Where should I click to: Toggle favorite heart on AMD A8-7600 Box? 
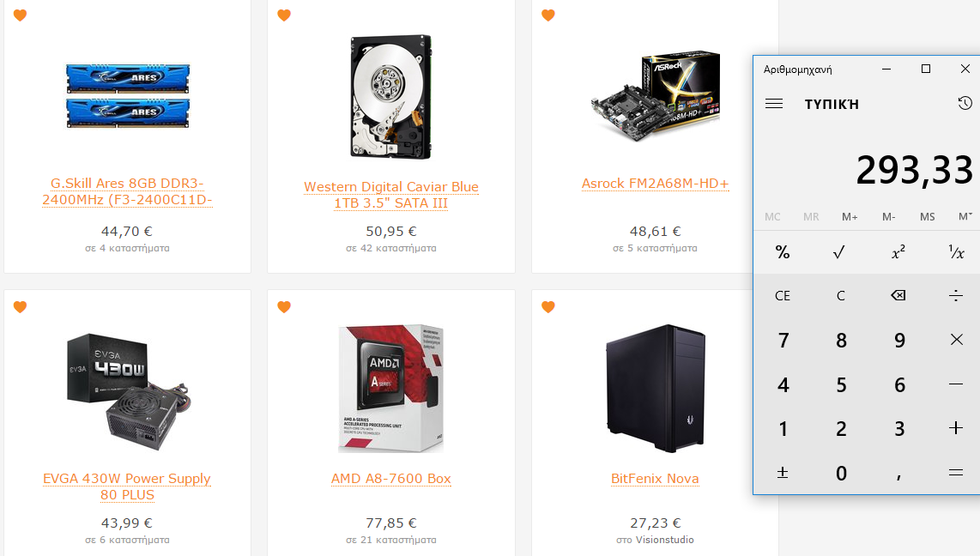pos(284,306)
